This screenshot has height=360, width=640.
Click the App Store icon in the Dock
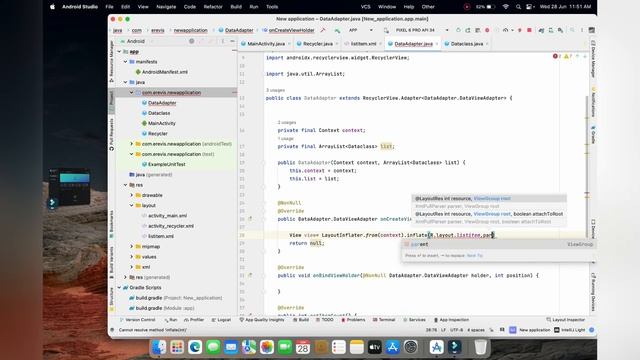point(392,347)
